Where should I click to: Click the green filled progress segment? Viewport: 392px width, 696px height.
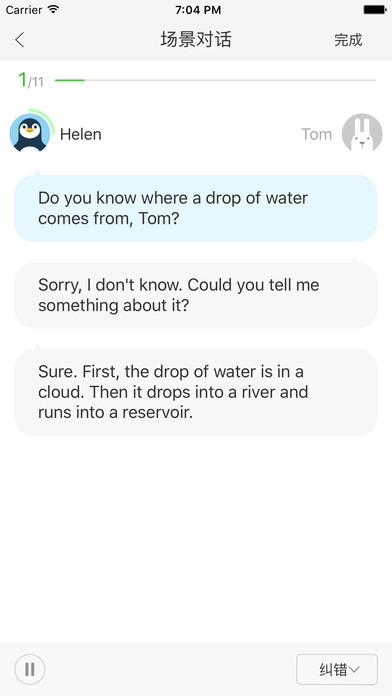click(70, 80)
